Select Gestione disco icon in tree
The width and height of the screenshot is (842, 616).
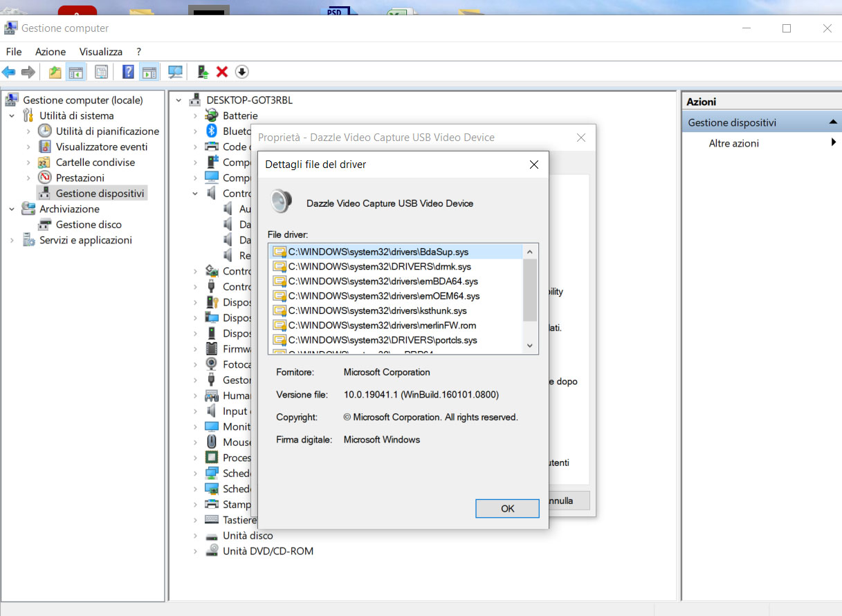[x=45, y=224]
